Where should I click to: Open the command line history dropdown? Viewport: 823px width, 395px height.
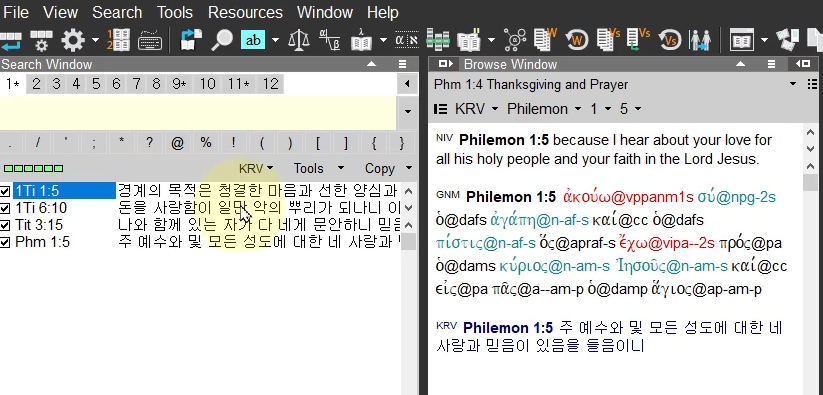[x=407, y=112]
